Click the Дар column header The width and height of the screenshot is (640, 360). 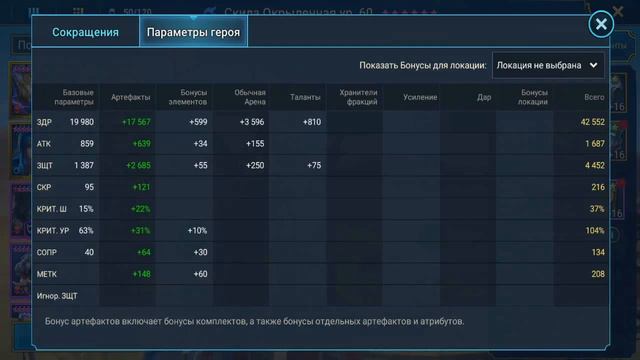484,97
